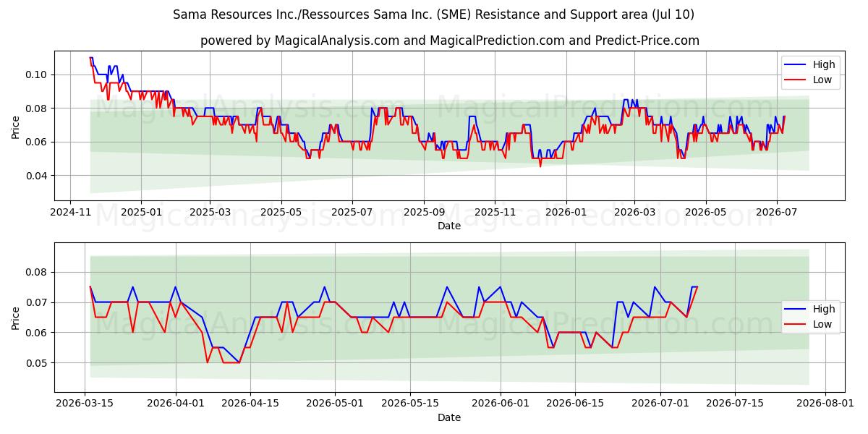Image resolution: width=868 pixels, height=434 pixels.
Task: Click the 2026-07-15 tick label in lower chart
Action: [736, 403]
